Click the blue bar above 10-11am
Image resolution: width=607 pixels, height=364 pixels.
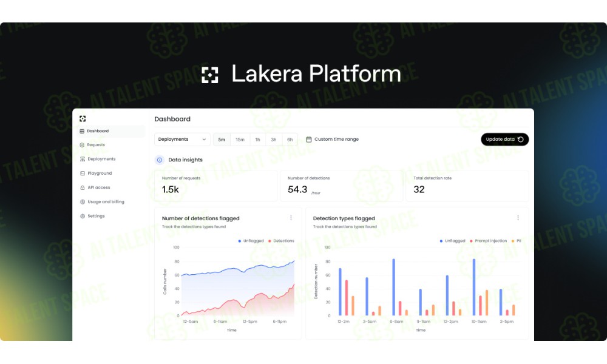[474, 288]
